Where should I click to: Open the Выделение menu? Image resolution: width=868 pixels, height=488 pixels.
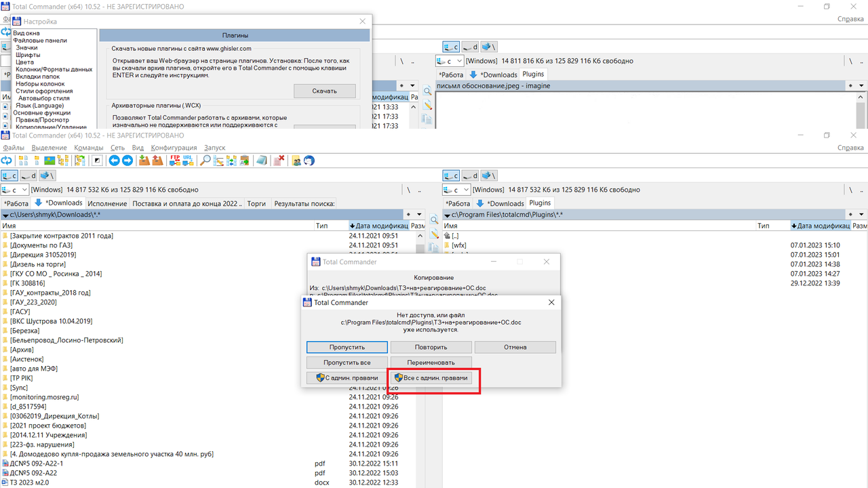click(50, 148)
